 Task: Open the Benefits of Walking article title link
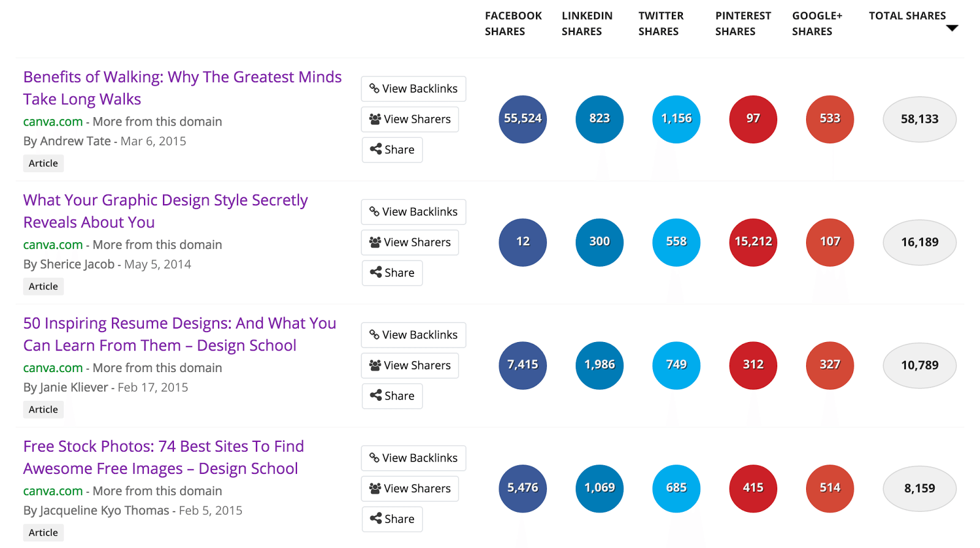pos(182,88)
